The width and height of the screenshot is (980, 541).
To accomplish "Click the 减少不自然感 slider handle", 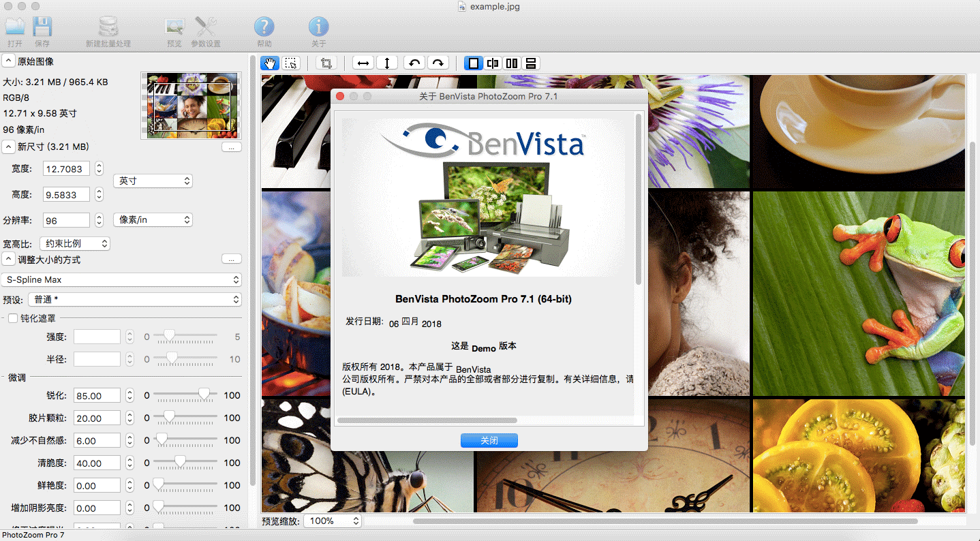I will tap(162, 439).
